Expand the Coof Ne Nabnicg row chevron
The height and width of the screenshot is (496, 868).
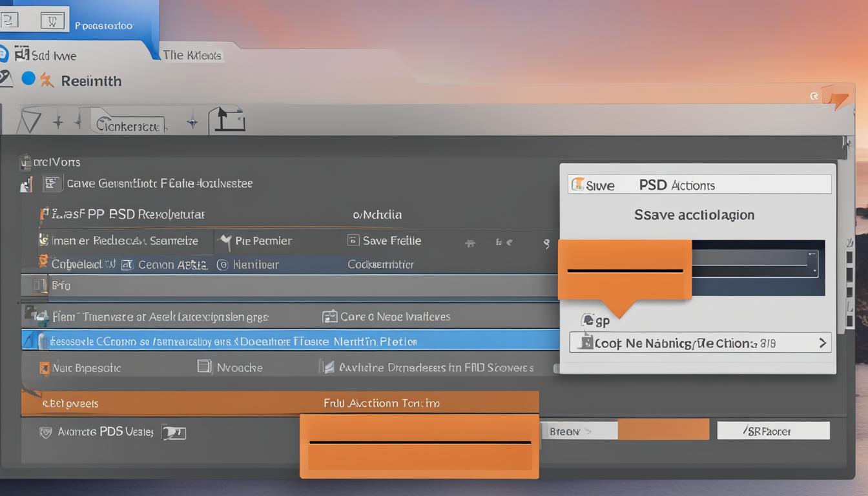(822, 343)
